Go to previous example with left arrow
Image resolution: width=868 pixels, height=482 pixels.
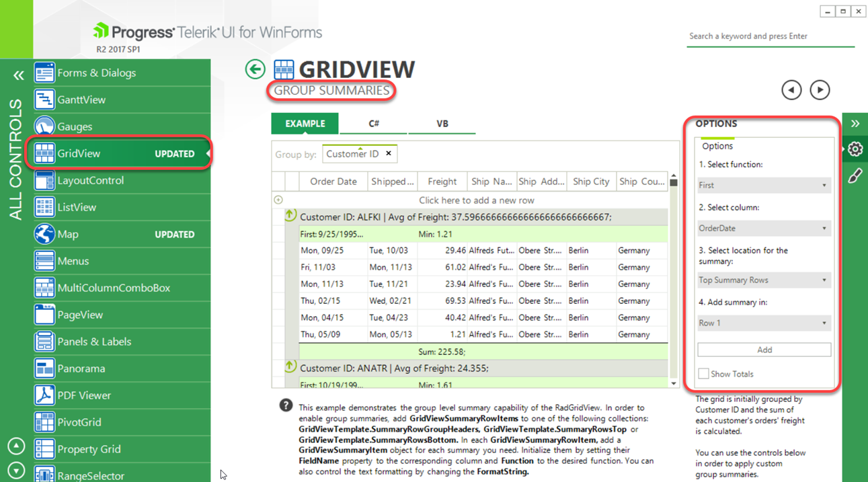pos(791,89)
